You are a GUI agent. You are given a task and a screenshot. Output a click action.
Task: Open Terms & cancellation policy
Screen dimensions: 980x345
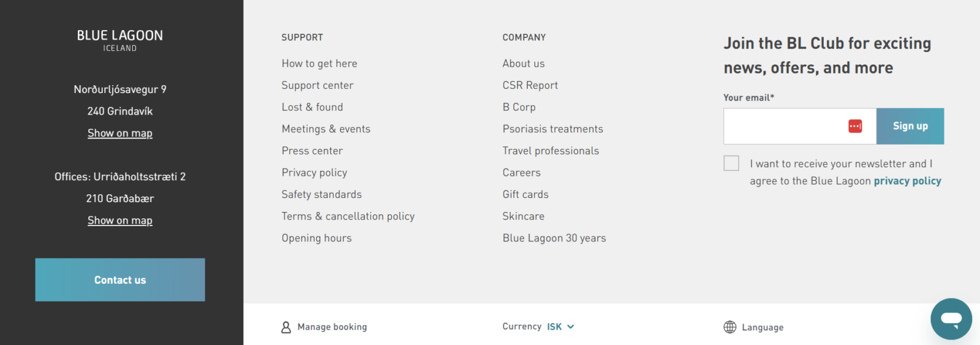pos(348,216)
